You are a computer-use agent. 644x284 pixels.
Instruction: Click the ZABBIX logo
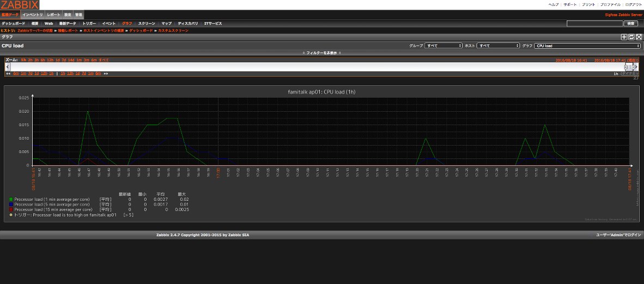coord(20,5)
